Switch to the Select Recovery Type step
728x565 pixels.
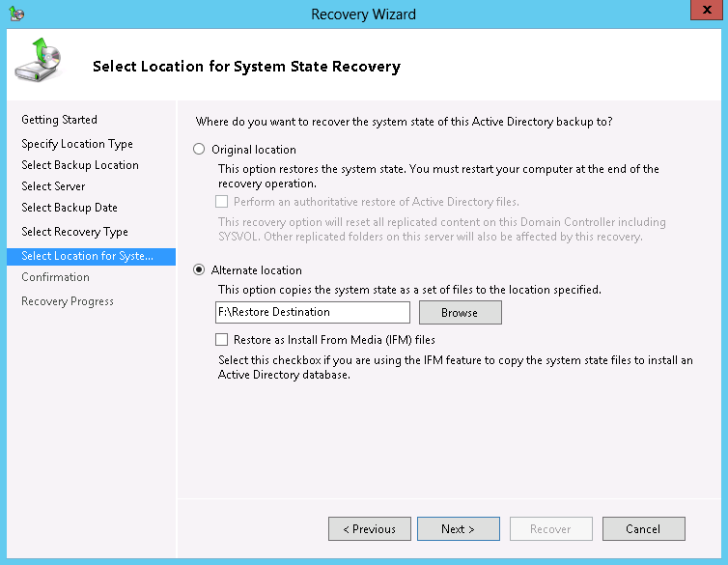74,232
